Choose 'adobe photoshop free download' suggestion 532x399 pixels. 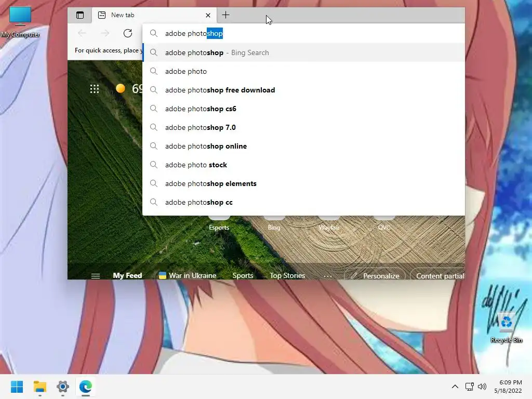click(303, 90)
